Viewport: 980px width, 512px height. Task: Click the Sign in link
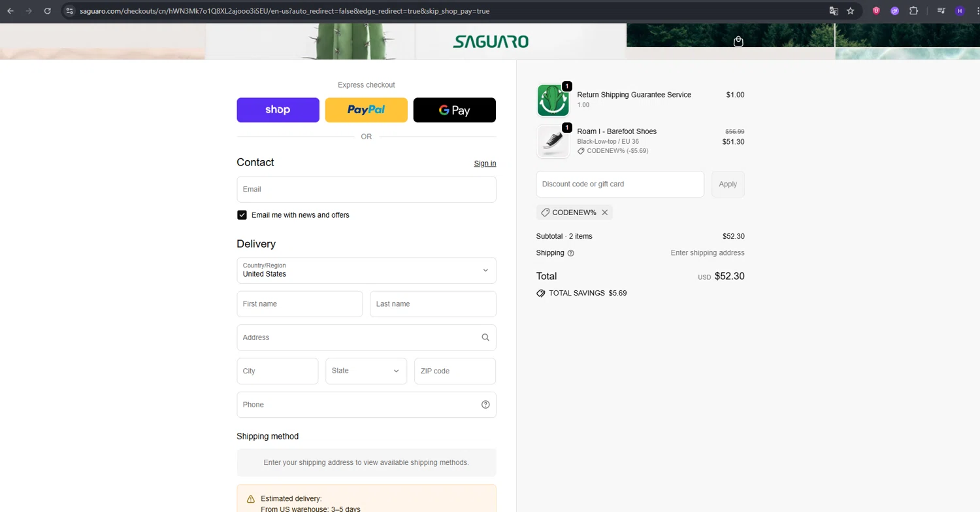pyautogui.click(x=485, y=163)
